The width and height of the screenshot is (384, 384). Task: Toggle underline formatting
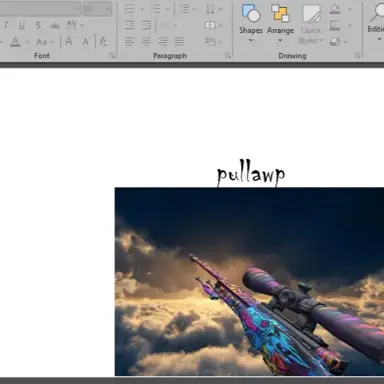point(22,25)
